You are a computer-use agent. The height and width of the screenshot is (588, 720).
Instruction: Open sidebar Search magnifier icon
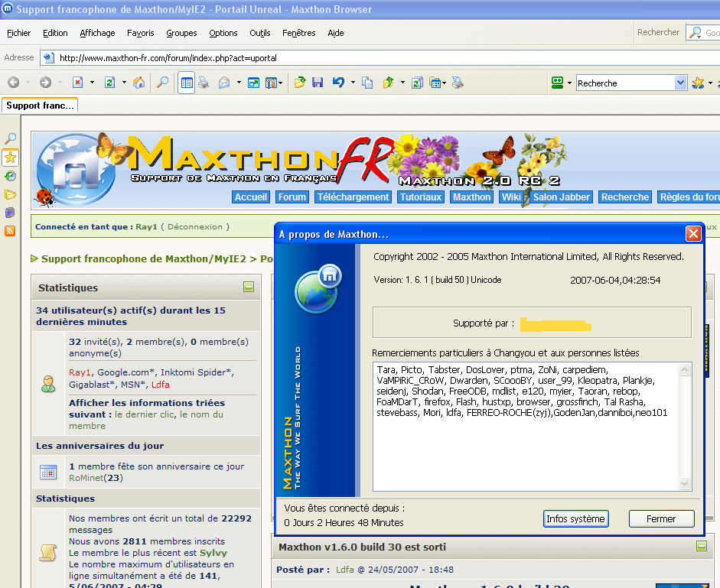click(10, 138)
